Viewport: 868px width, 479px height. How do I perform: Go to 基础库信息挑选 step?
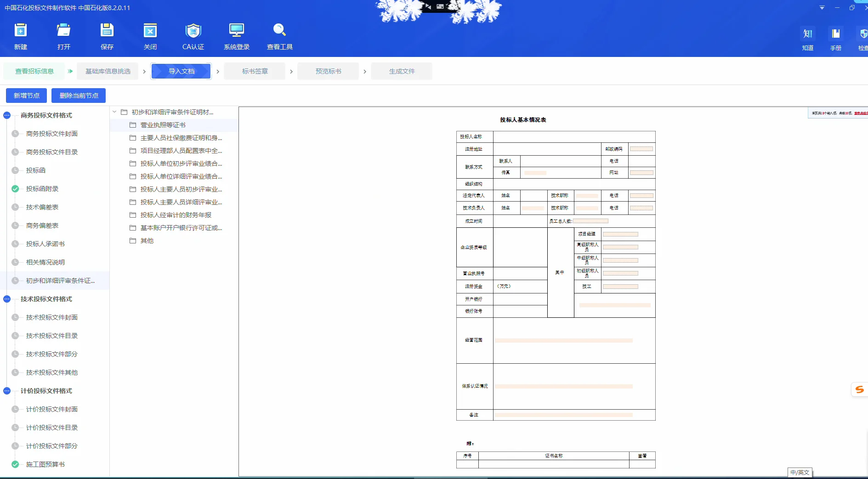point(108,71)
